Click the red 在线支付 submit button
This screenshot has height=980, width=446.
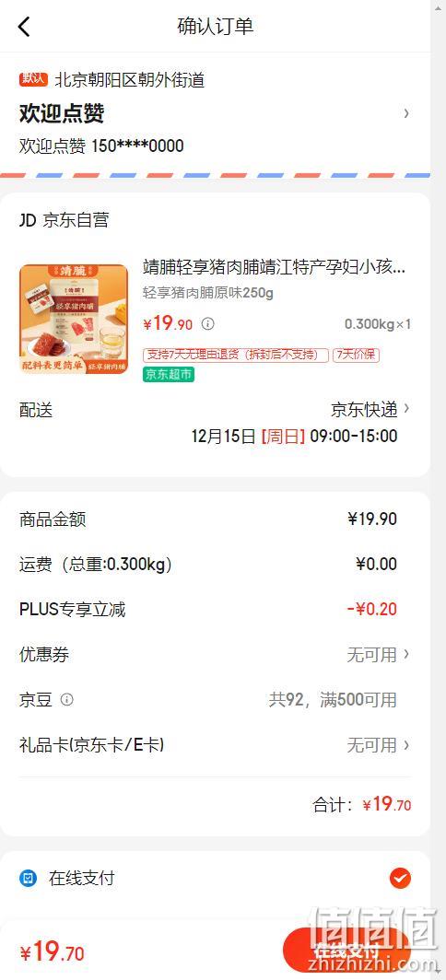346,951
